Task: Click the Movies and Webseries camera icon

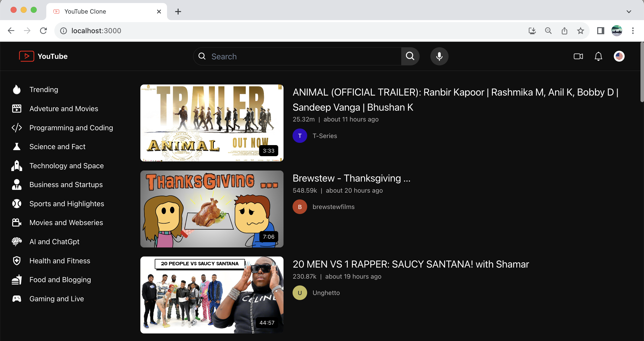Action: [17, 223]
